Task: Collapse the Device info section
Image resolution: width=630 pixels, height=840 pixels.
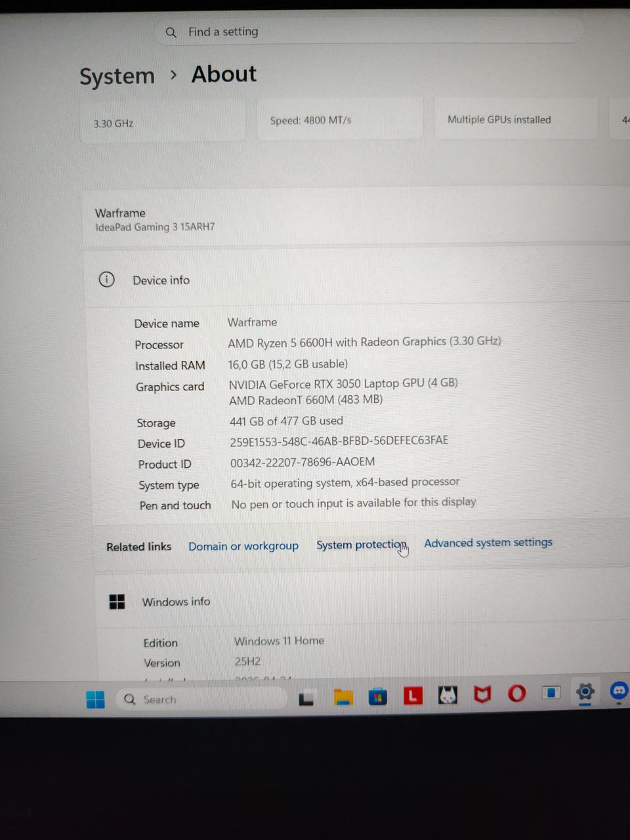Action: tap(358, 278)
